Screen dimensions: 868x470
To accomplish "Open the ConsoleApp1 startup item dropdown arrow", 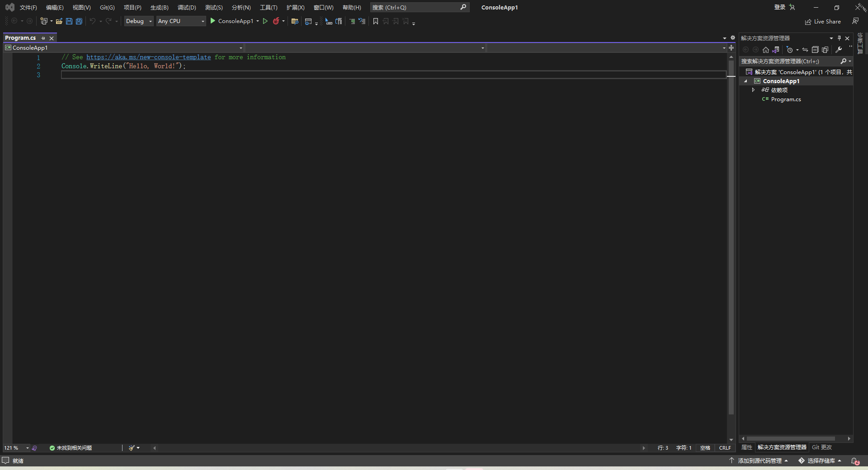I will 258,21.
